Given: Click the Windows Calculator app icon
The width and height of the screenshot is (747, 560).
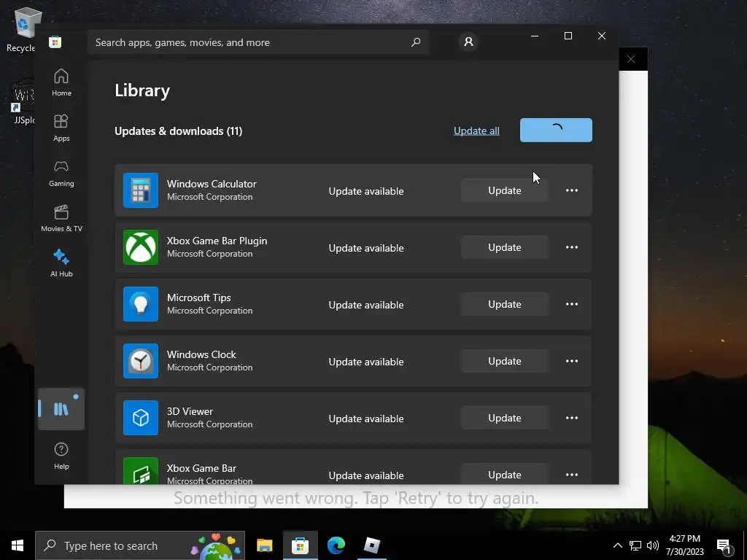Looking at the screenshot, I should tap(141, 190).
